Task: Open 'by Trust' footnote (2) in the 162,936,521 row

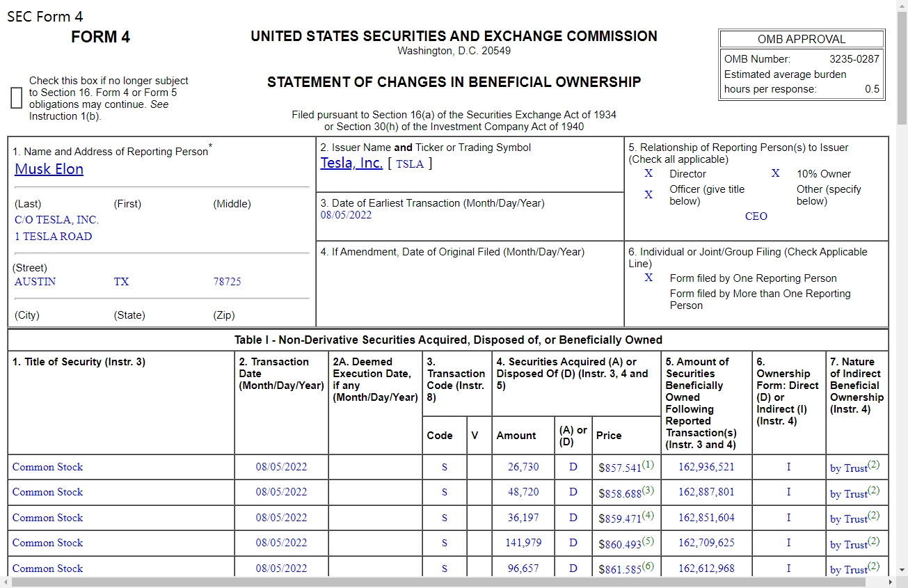Action: 874,465
